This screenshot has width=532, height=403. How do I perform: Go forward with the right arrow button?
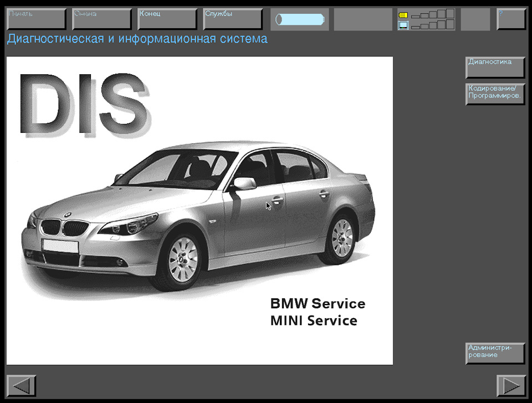tap(511, 385)
